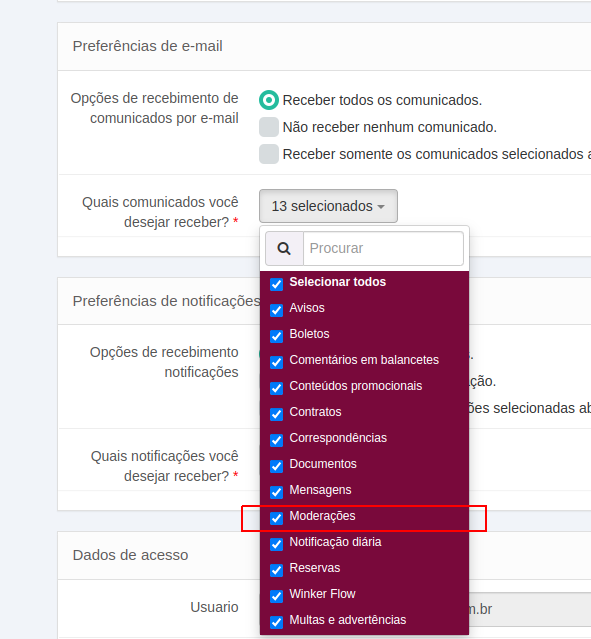Click the 'Usuario' field label

pyautogui.click(x=214, y=607)
